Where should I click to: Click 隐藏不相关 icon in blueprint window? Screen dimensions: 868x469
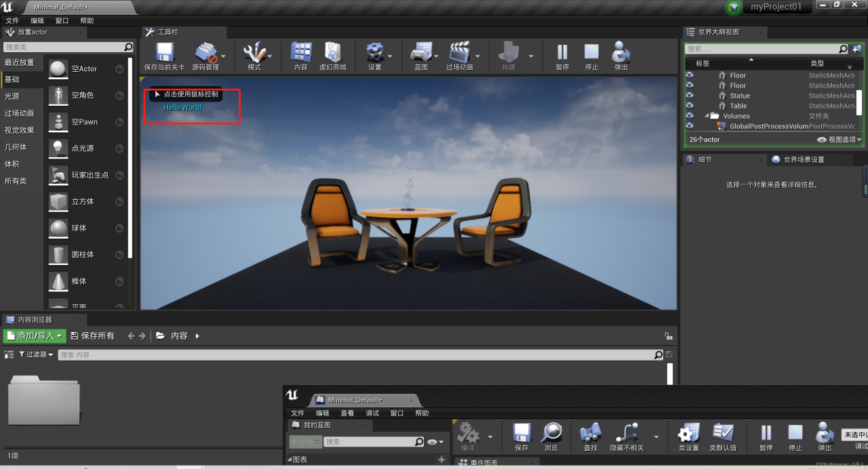[627, 432]
